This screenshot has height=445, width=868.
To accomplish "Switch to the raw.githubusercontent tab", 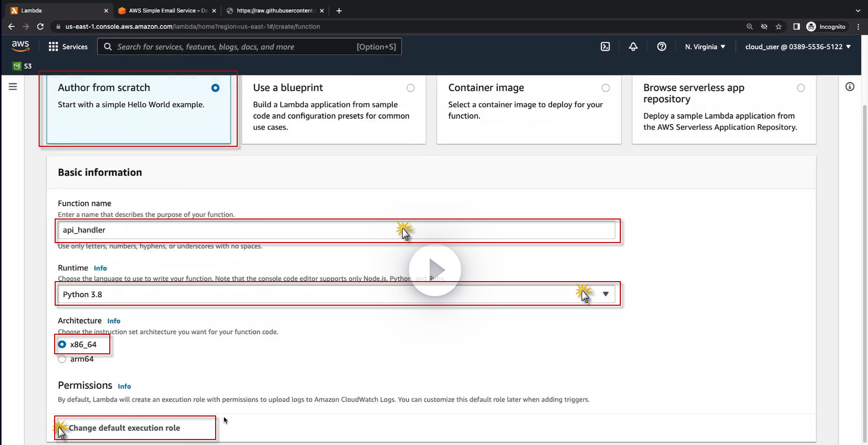I will pos(275,11).
